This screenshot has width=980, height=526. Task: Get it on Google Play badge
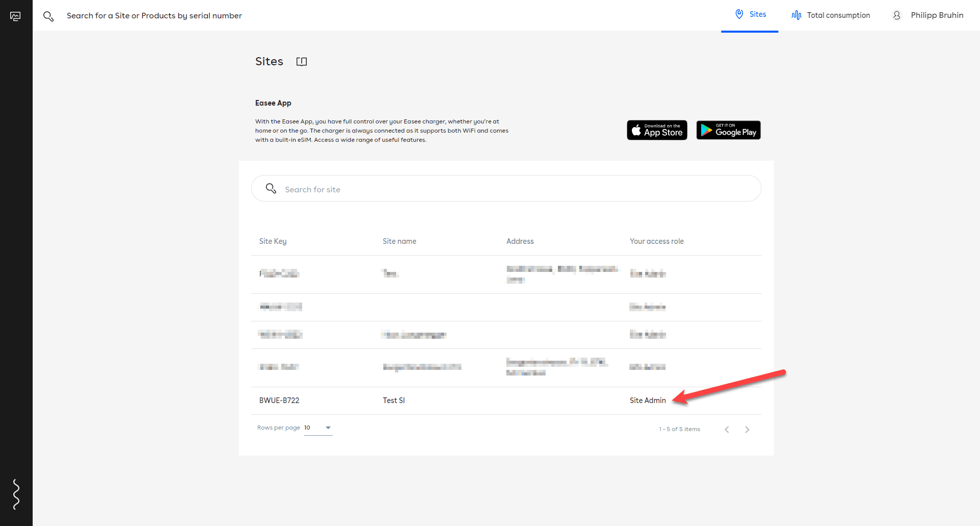(x=728, y=130)
